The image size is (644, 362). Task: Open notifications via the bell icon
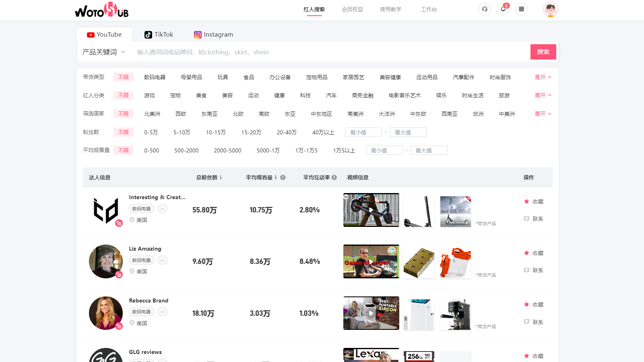coord(503,9)
